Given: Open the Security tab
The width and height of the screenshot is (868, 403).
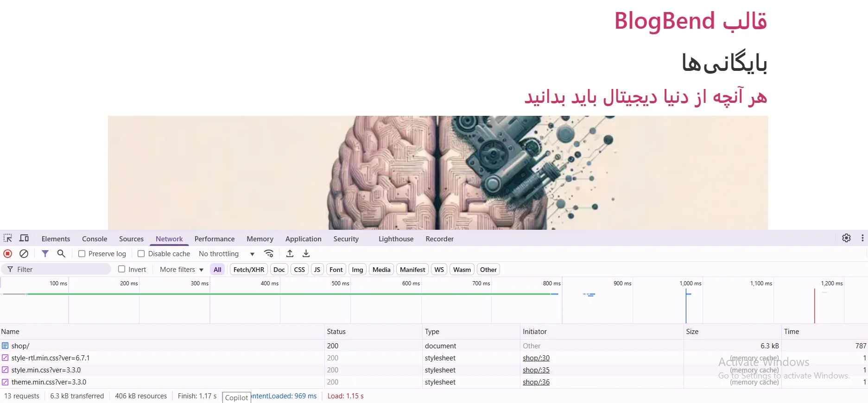Looking at the screenshot, I should pyautogui.click(x=346, y=239).
